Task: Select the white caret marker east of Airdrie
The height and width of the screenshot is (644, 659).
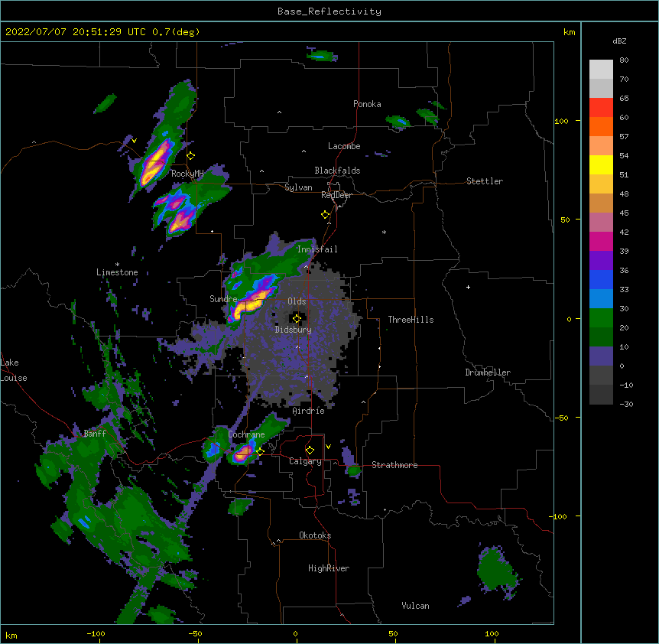Action: click(364, 402)
